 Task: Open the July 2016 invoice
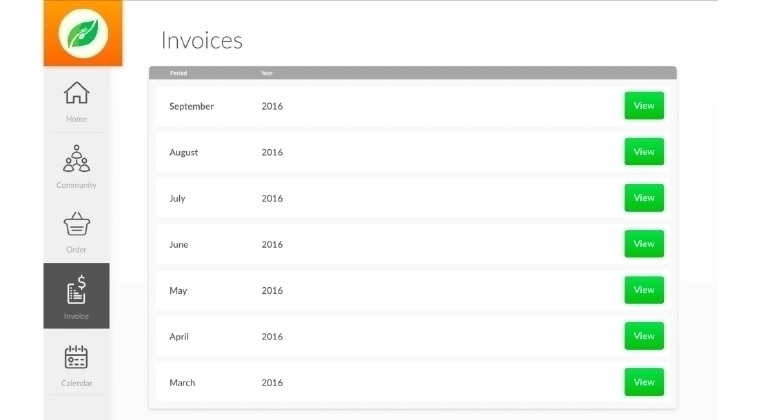pyautogui.click(x=644, y=198)
